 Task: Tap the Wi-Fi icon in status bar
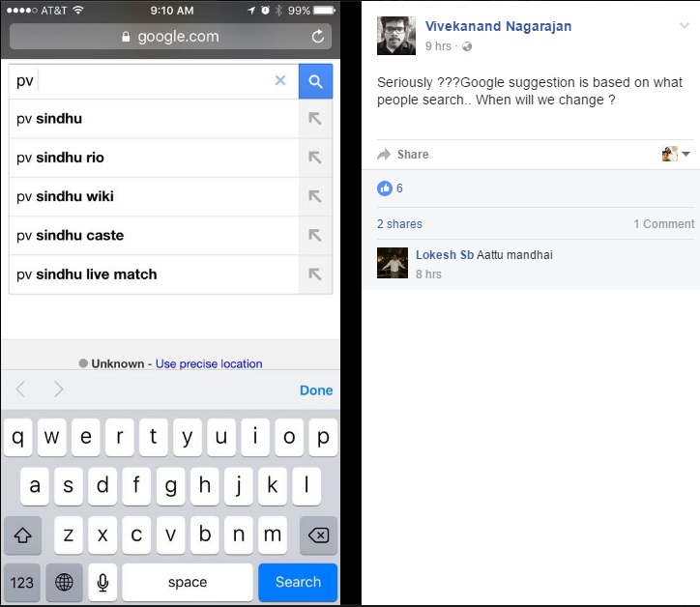coord(78,11)
